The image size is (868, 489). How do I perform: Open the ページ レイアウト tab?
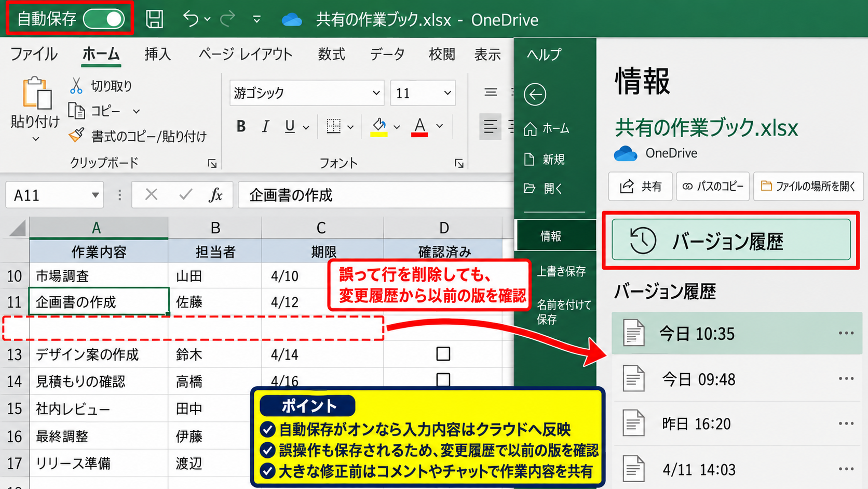pos(246,54)
